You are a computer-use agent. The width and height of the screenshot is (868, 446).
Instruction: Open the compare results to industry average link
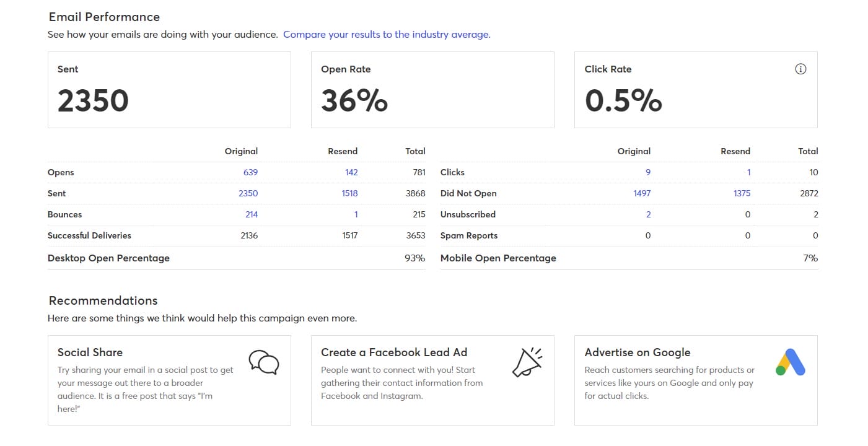pos(386,34)
